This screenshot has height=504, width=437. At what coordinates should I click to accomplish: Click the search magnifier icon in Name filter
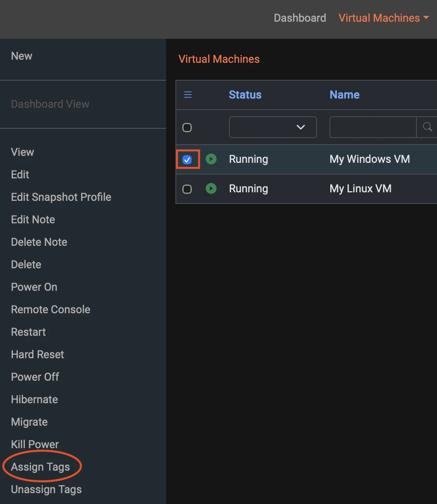click(x=427, y=127)
